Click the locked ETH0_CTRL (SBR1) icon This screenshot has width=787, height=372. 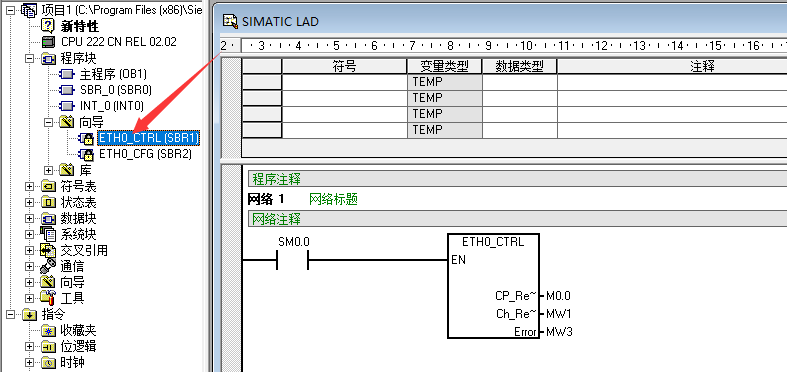(86, 138)
